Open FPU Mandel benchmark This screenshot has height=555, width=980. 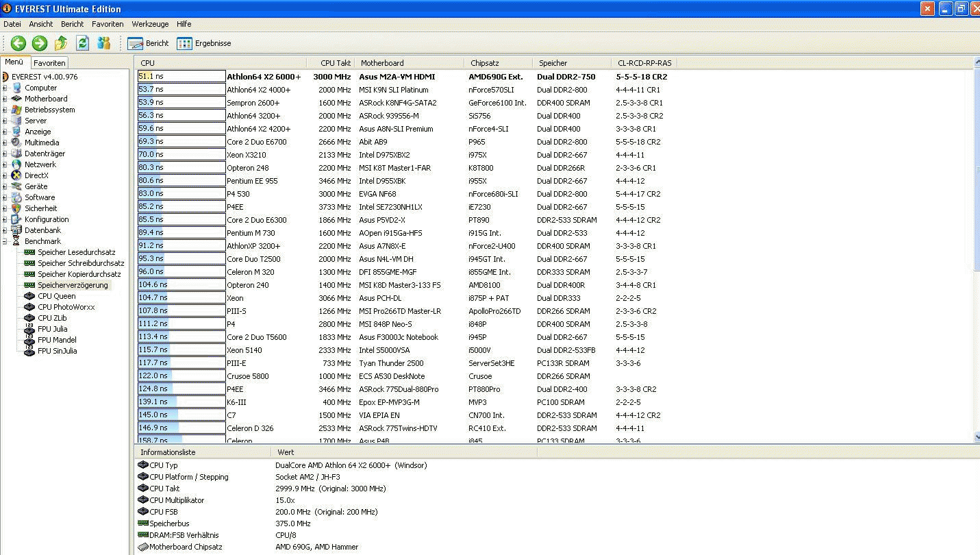pyautogui.click(x=57, y=340)
